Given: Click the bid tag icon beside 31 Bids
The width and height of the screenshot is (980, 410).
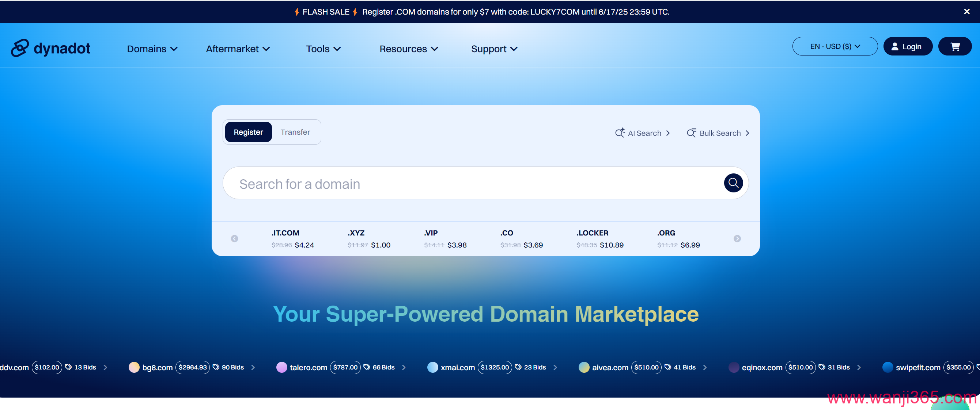Looking at the screenshot, I should tap(822, 367).
